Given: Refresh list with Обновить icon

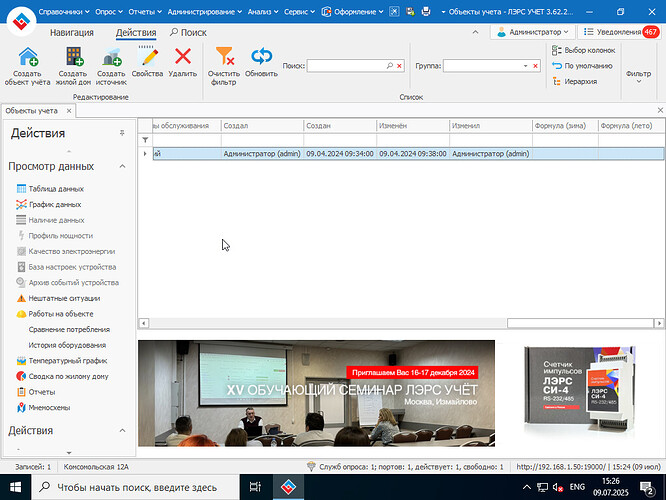Looking at the screenshot, I should coord(261,56).
